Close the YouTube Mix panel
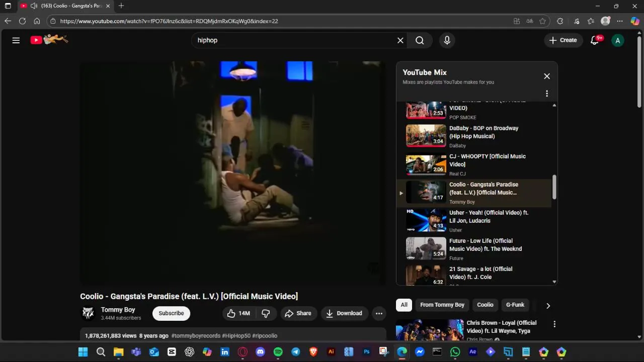The image size is (644, 362). pyautogui.click(x=547, y=76)
